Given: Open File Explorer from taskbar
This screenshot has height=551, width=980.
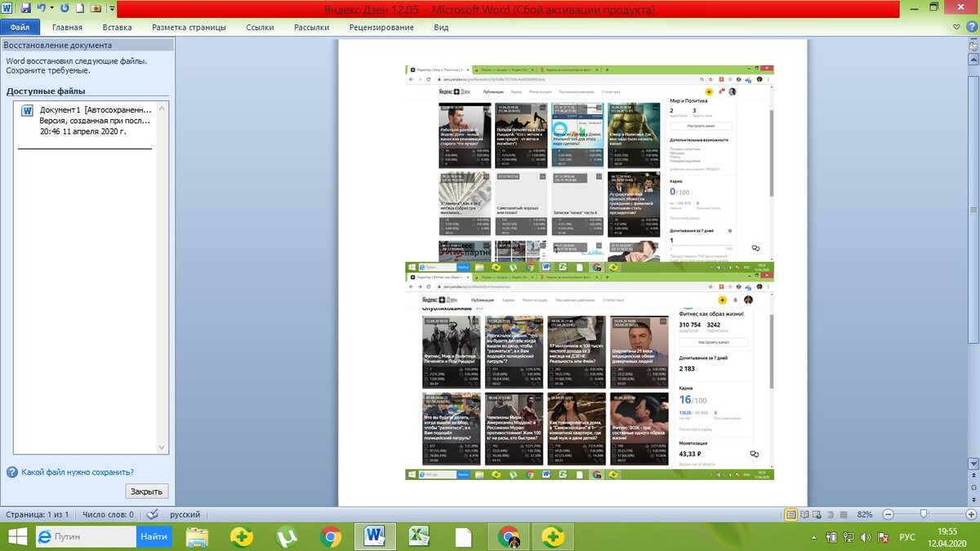Looking at the screenshot, I should pyautogui.click(x=197, y=536).
